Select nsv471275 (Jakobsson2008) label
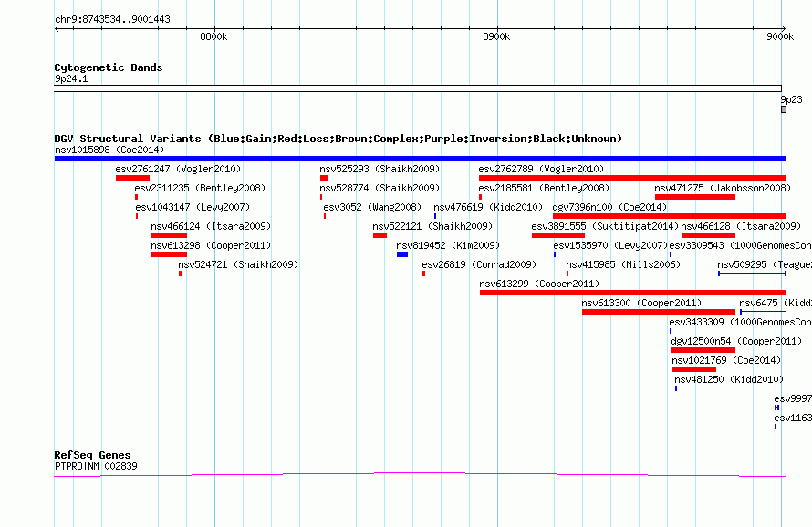The image size is (812, 527). pos(723,188)
